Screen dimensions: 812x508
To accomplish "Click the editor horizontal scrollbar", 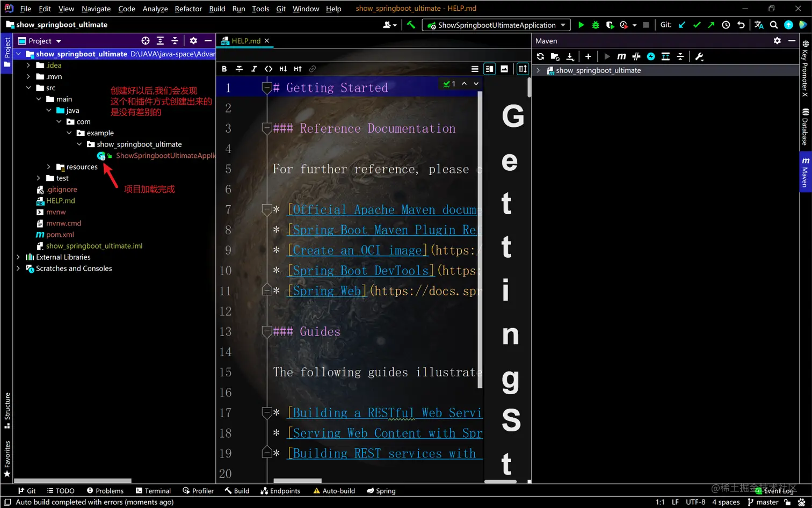I will coord(298,481).
